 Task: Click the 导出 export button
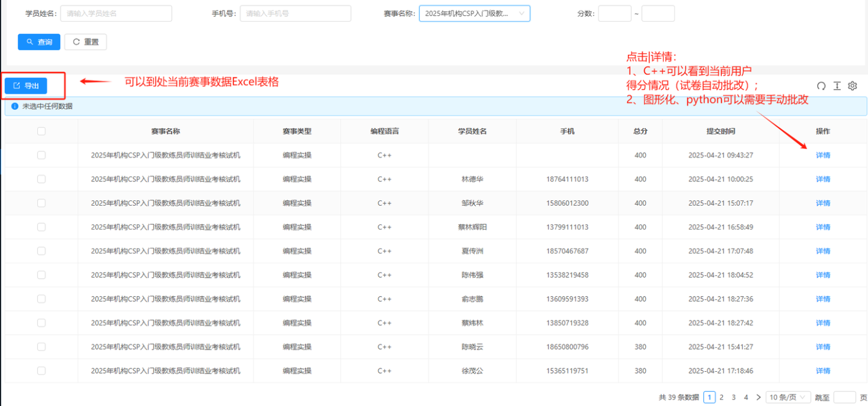pos(26,86)
